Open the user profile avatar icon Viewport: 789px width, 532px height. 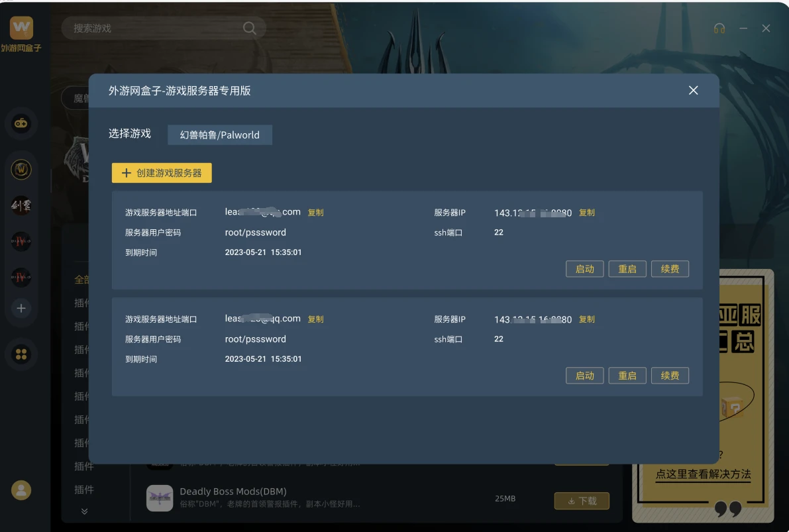21,490
